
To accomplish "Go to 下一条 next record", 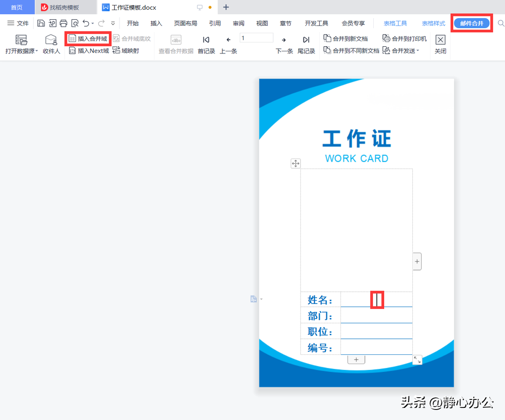I will coord(284,45).
